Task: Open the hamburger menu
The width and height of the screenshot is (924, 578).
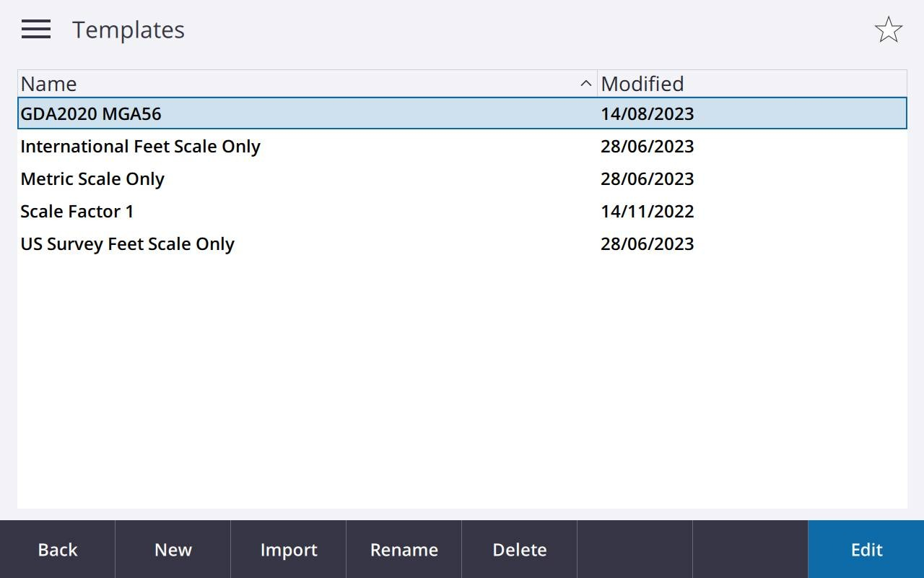Action: tap(35, 30)
